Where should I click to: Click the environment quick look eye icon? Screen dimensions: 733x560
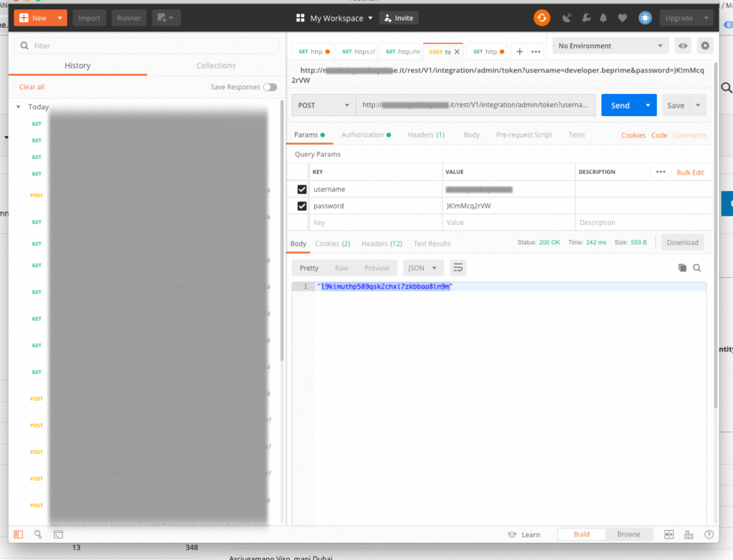click(683, 46)
